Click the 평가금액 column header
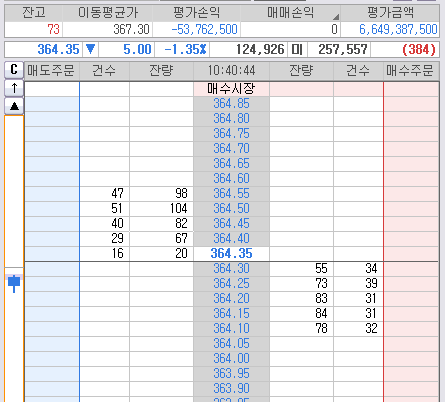 [390, 13]
